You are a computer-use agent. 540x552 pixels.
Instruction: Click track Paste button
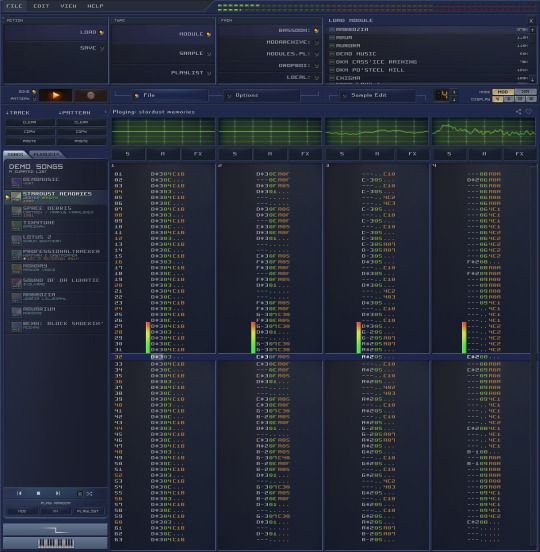click(x=30, y=141)
